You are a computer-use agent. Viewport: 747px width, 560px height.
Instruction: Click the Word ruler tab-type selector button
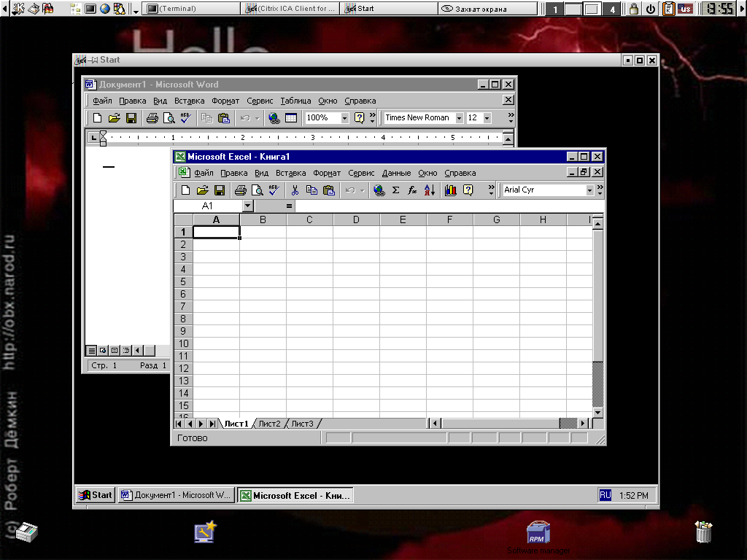point(93,138)
